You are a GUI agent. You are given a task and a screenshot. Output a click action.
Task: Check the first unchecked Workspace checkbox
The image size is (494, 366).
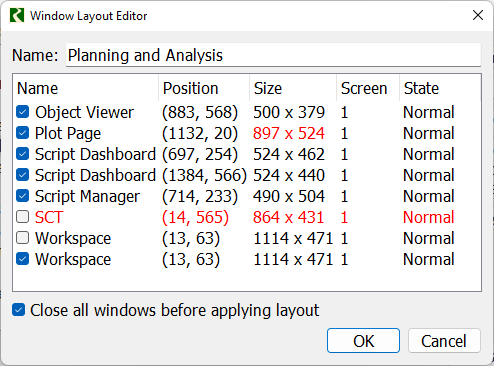click(22, 238)
